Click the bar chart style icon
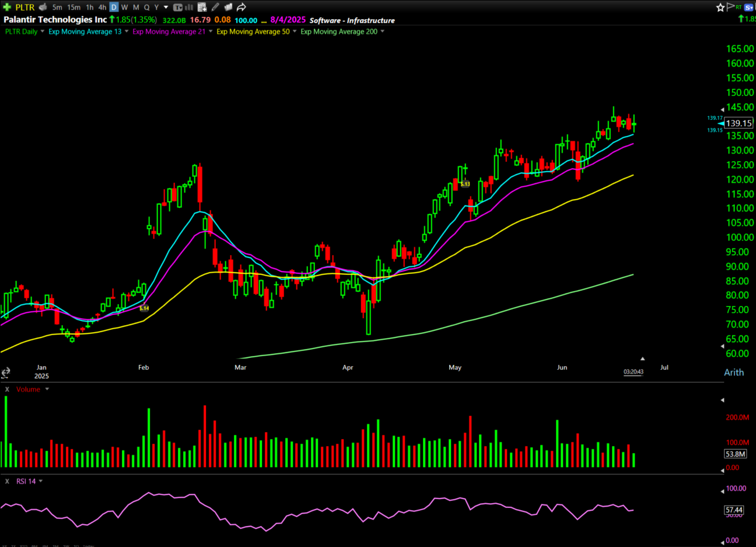This screenshot has height=547, width=756. 189,7
